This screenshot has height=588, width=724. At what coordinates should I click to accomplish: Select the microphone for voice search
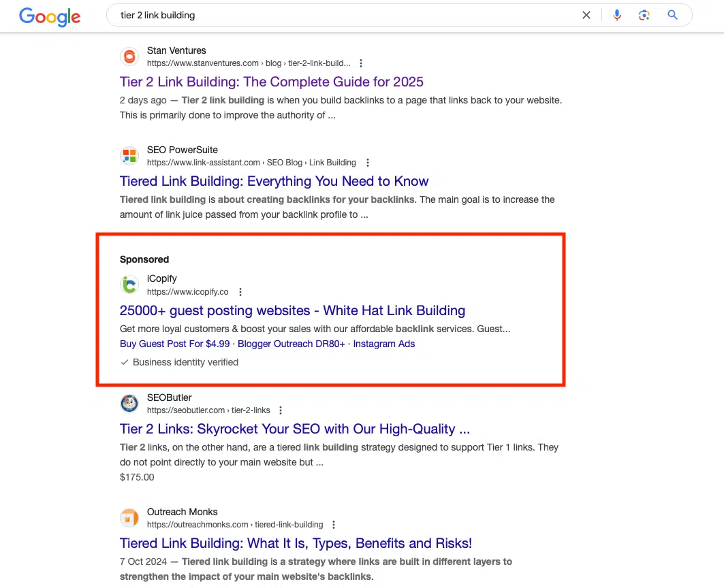(x=617, y=14)
